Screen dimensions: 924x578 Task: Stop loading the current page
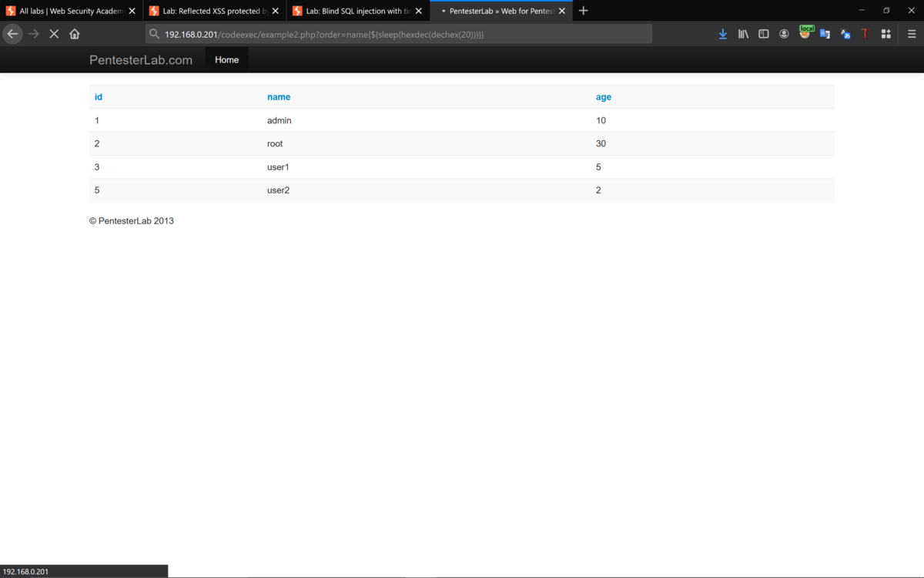tap(54, 34)
